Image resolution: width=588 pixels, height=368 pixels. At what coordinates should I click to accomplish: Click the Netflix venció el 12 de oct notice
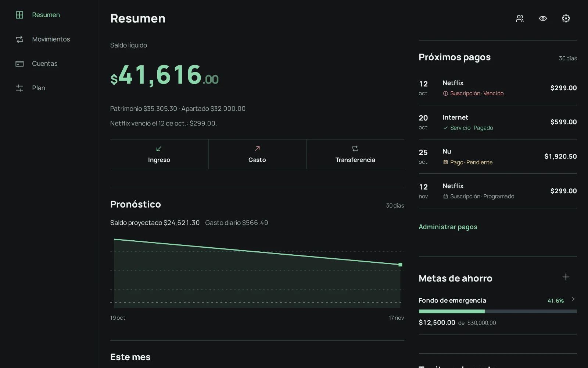pyautogui.click(x=164, y=123)
